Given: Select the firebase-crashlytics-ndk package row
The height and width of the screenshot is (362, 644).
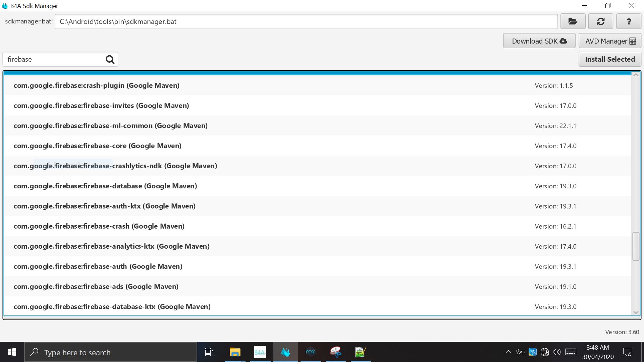Looking at the screenshot, I should point(317,166).
